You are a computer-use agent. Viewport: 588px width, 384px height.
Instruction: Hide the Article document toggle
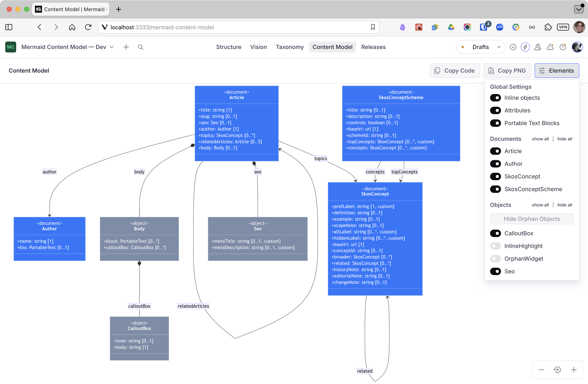(x=495, y=151)
